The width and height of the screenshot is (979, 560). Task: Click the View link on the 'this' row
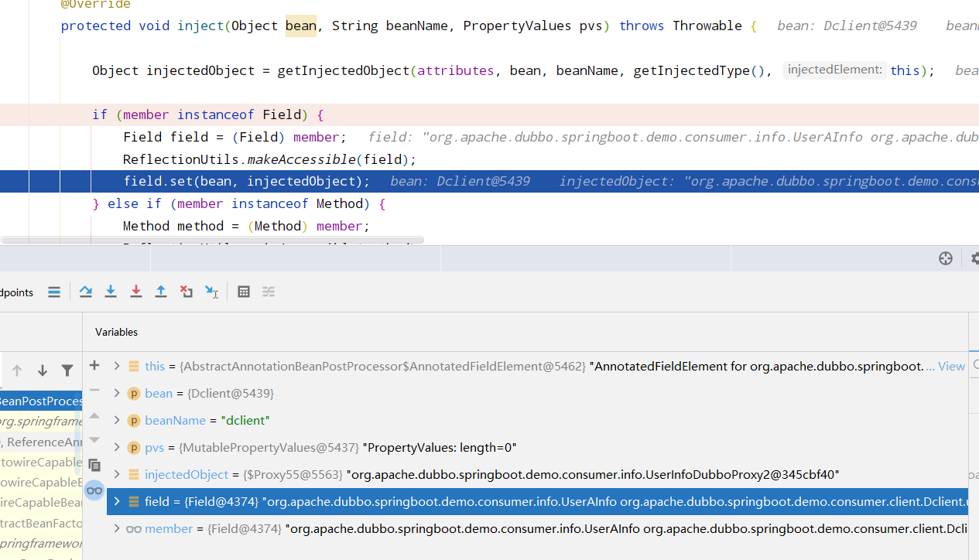[951, 367]
